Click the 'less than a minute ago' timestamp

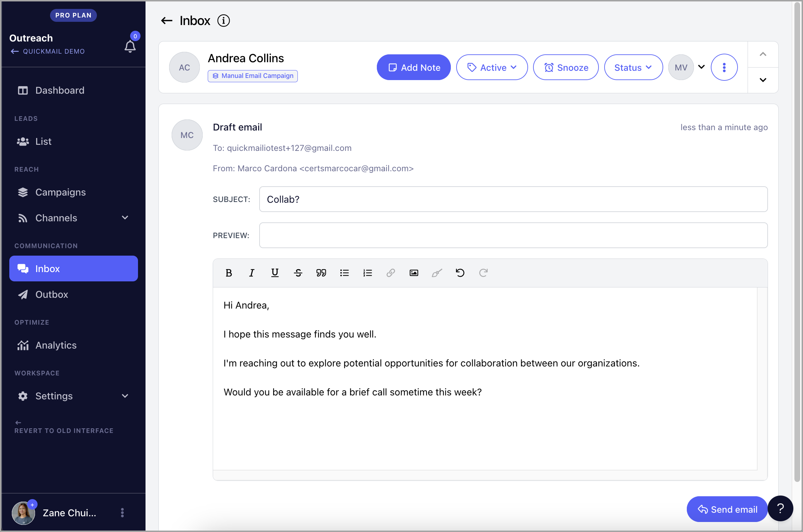[x=724, y=127]
